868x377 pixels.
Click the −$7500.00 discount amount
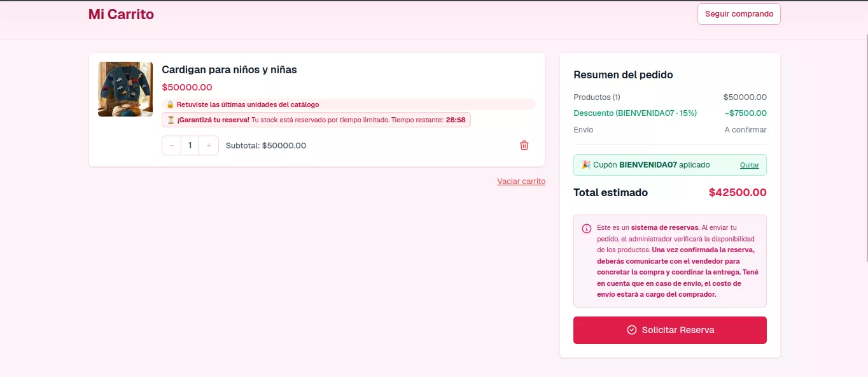click(746, 113)
